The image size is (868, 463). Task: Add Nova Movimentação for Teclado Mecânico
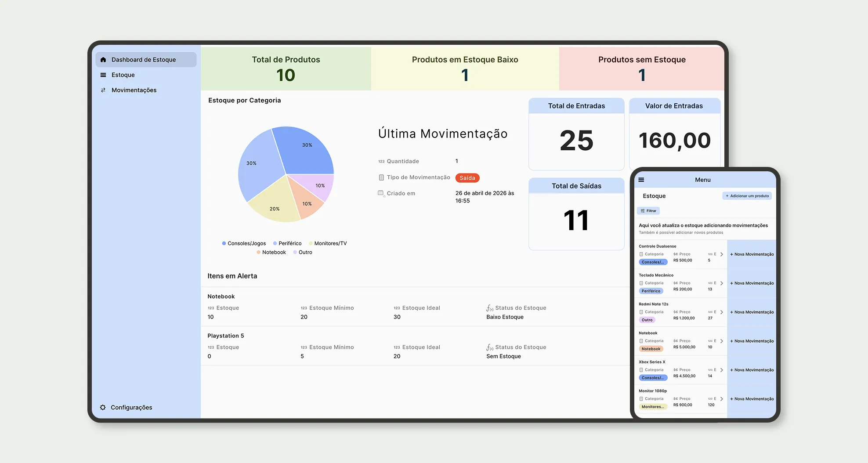pos(752,283)
